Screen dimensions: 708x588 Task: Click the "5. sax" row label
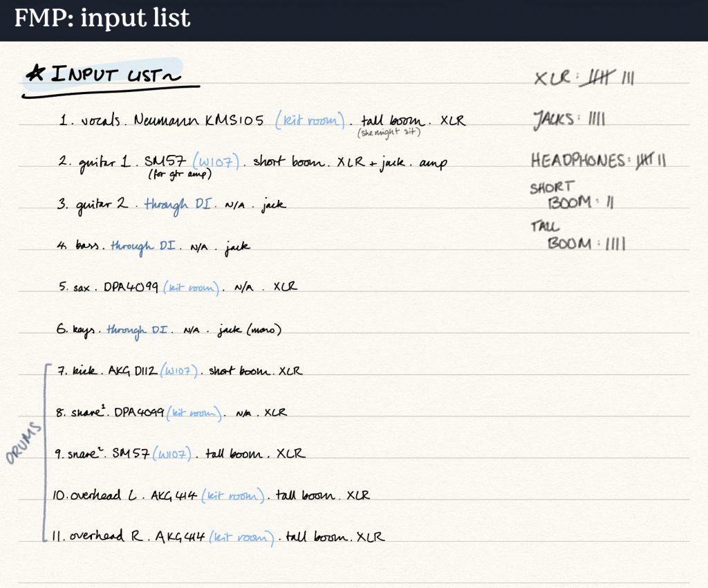[x=75, y=287]
